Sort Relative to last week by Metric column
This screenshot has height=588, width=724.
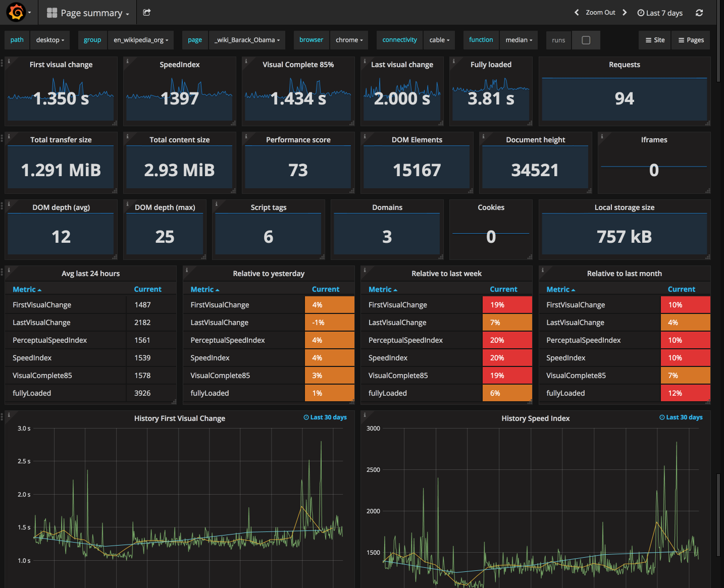pos(383,289)
